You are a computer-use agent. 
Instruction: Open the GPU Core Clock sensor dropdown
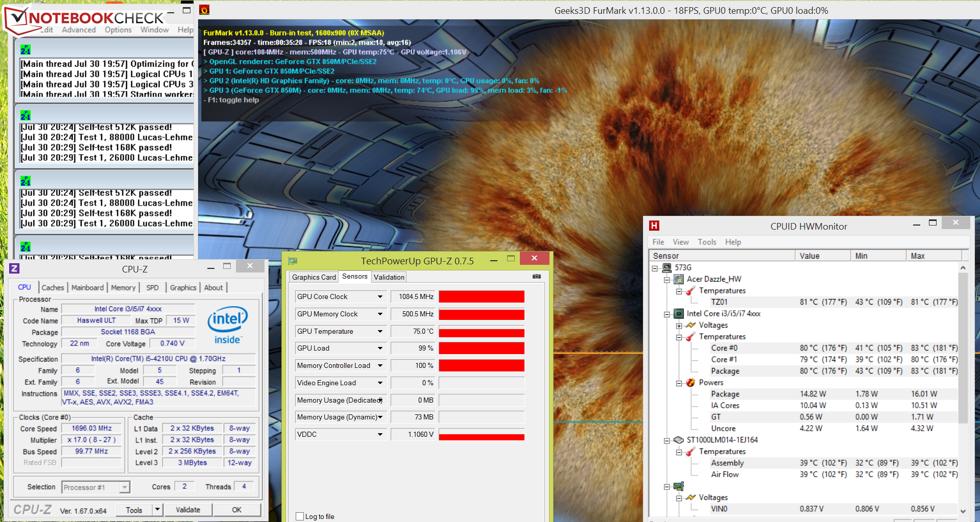click(380, 297)
